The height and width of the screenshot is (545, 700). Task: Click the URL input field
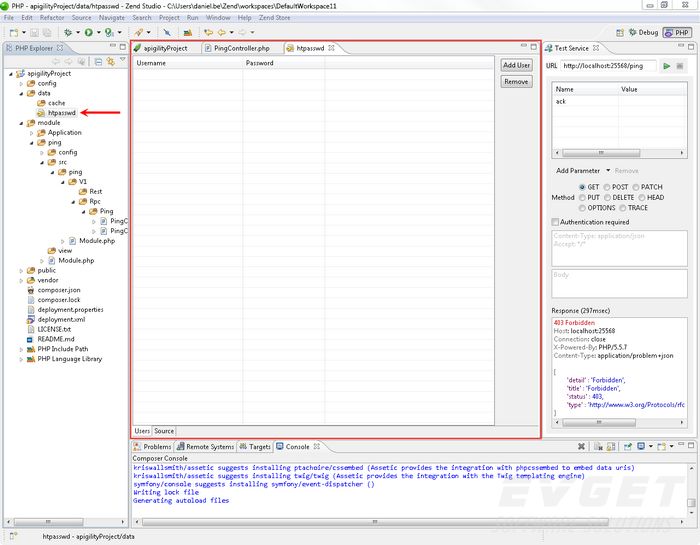[x=608, y=66]
